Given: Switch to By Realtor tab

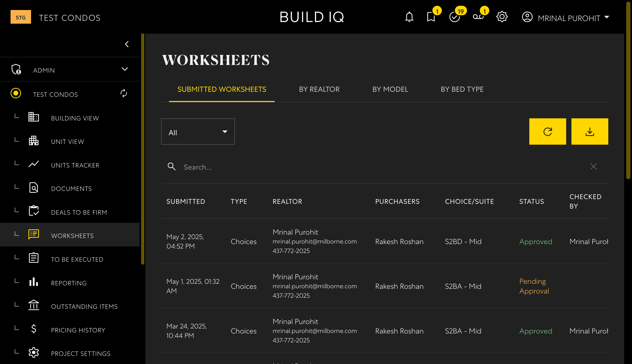Looking at the screenshot, I should point(319,89).
